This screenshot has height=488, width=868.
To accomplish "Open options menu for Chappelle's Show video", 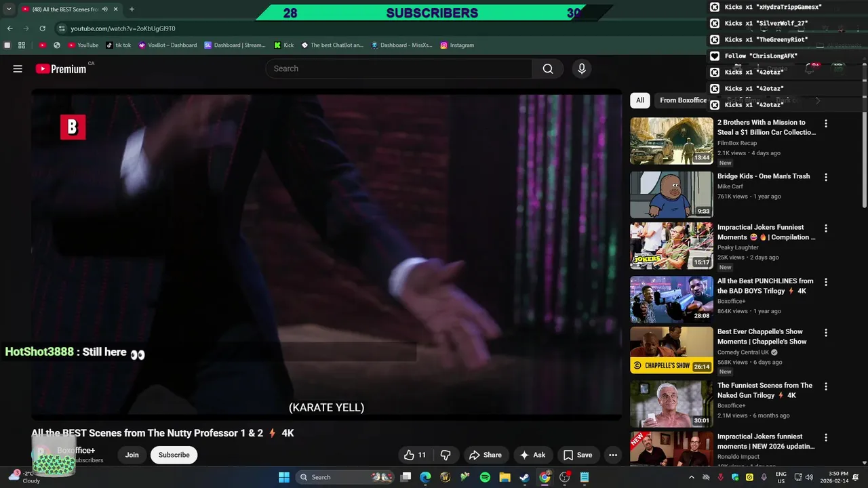I will (825, 333).
